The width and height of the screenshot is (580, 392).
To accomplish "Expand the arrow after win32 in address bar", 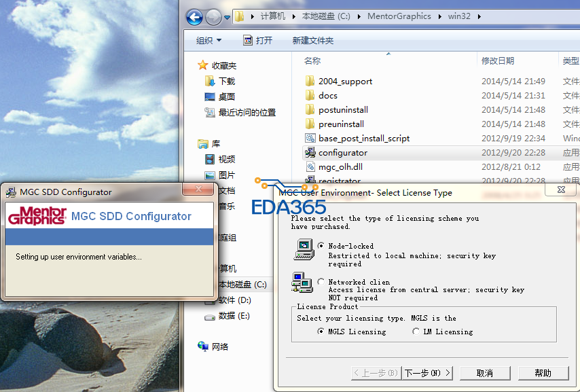I will pos(479,16).
